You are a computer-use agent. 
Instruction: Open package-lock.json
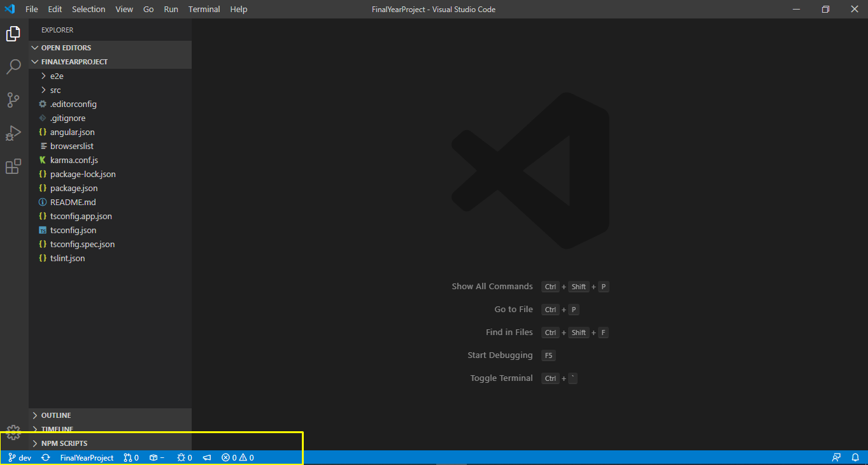click(110, 174)
